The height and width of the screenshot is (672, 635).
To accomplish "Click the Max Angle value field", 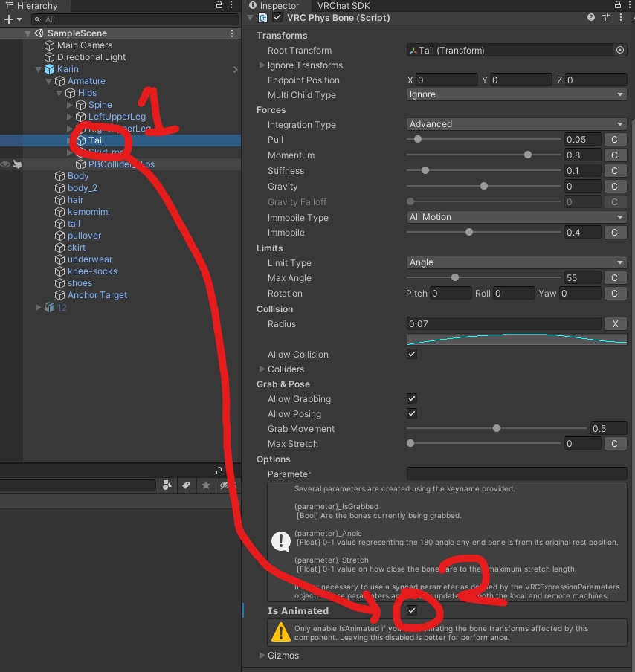I will click(x=583, y=278).
